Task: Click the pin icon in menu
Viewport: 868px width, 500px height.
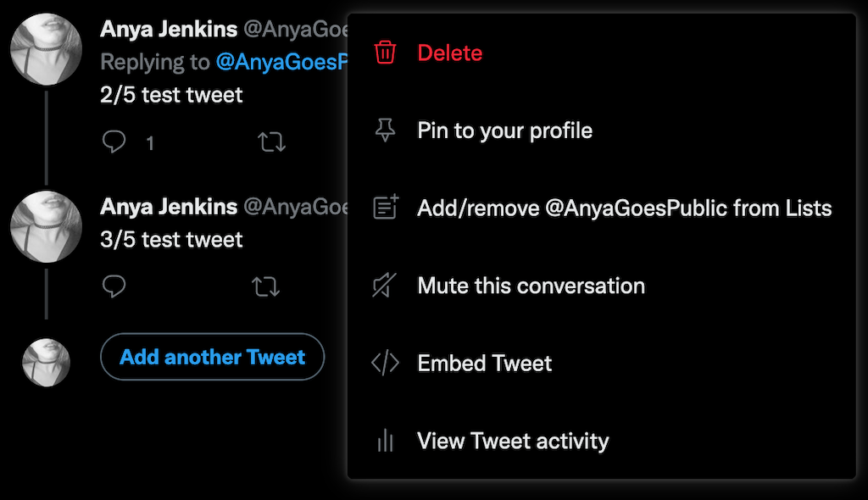Action: tap(385, 131)
